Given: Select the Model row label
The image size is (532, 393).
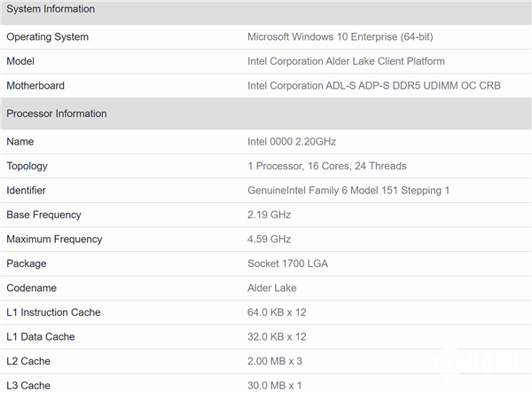Looking at the screenshot, I should point(21,61).
